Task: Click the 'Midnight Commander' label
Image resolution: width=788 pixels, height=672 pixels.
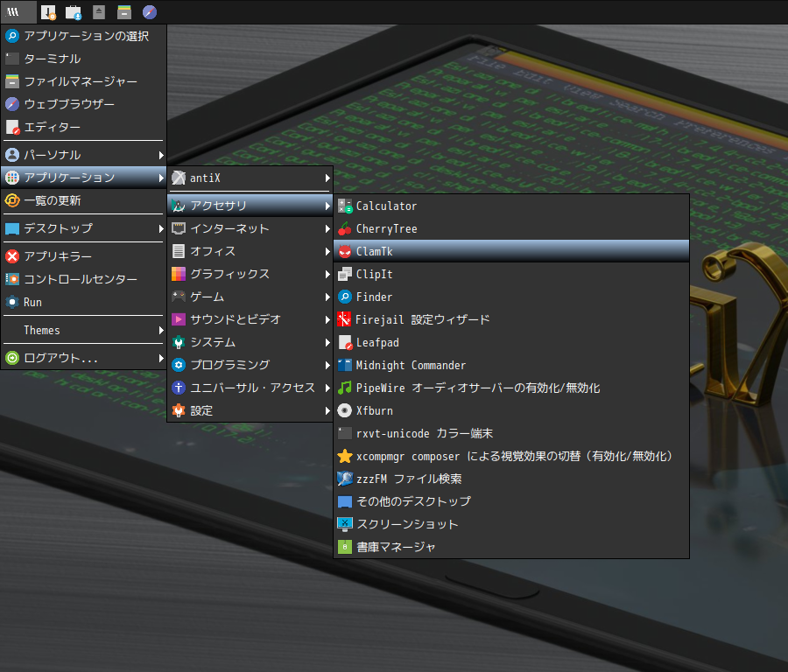Action: [411, 365]
